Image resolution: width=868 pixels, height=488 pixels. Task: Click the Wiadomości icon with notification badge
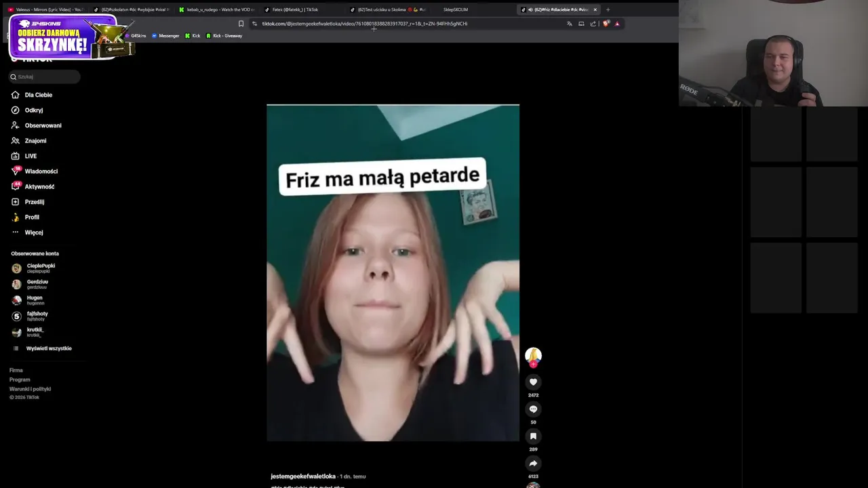pyautogui.click(x=16, y=171)
